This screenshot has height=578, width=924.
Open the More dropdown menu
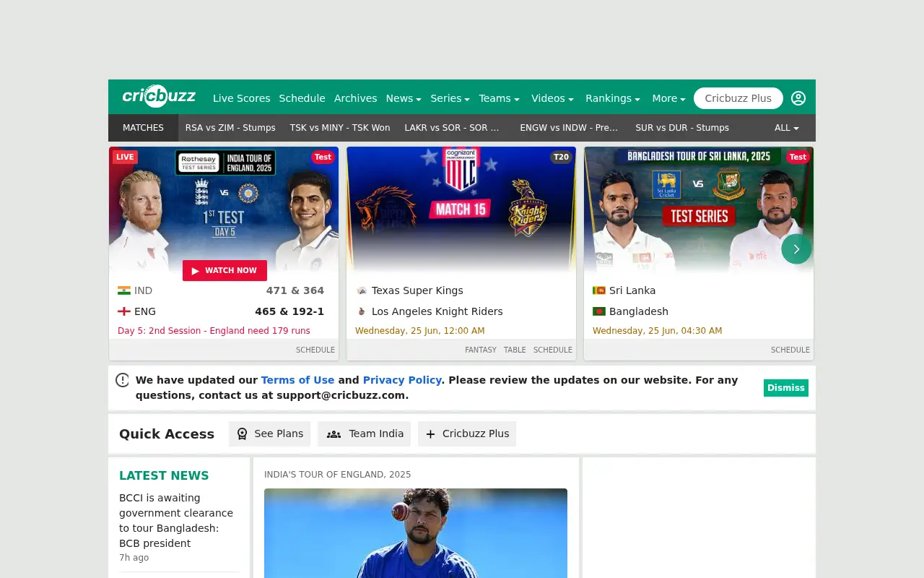tap(668, 98)
